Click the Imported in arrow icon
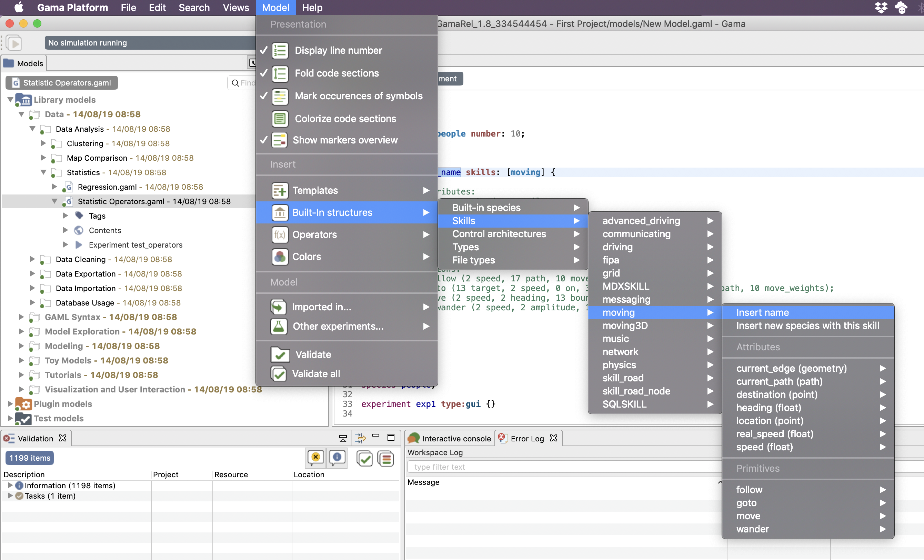 pos(279,307)
